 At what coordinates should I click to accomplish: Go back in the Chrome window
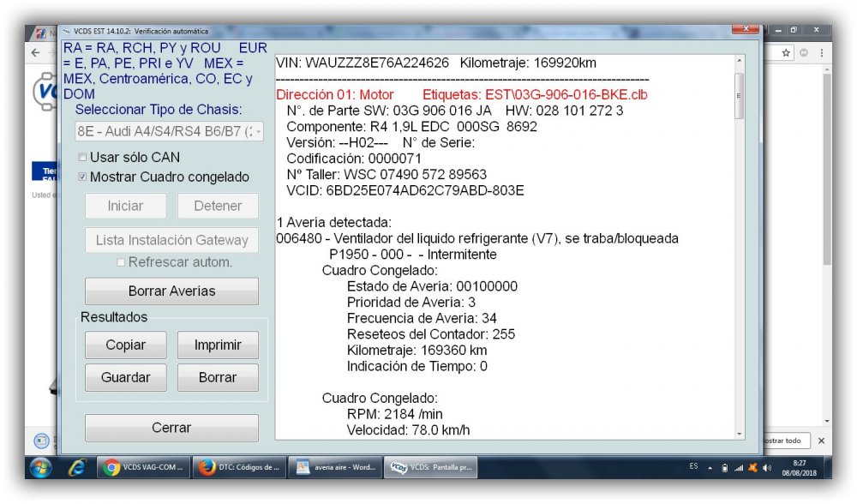click(x=35, y=53)
